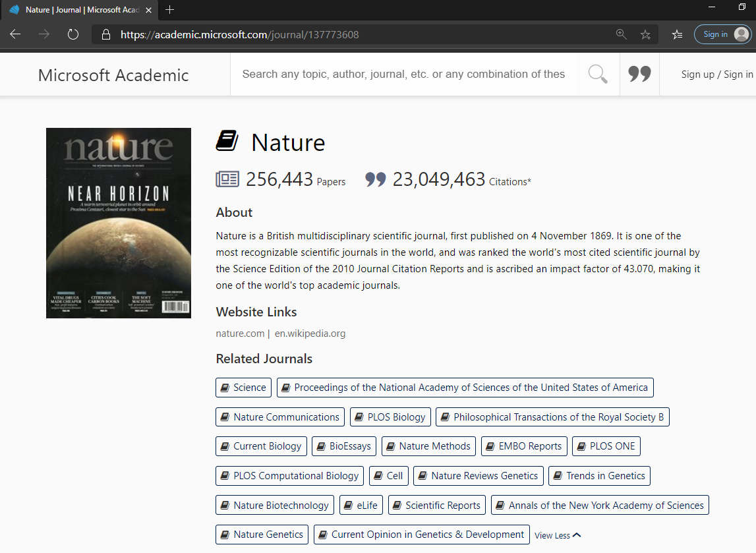756x553 pixels.
Task: Select the PLOS ONE journal tag
Action: tap(606, 446)
